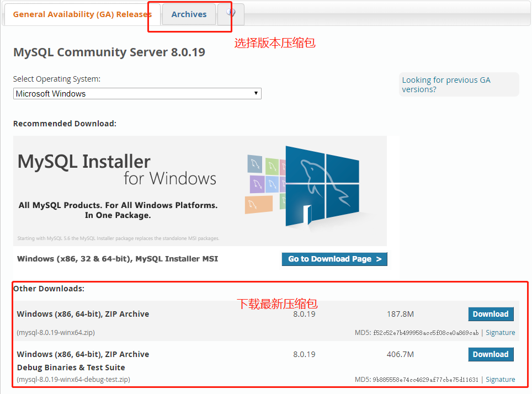Download the 187.8M ZIP Archive

491,314
